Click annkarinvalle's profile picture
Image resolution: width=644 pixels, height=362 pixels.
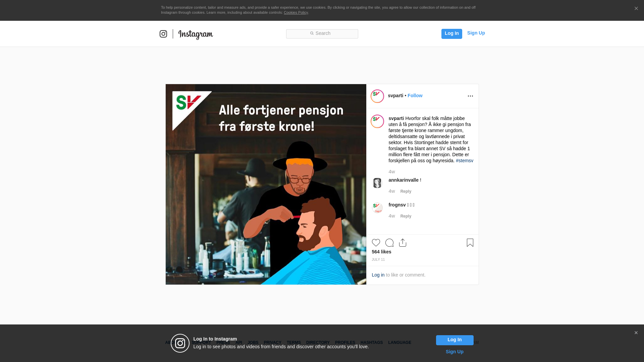click(377, 183)
